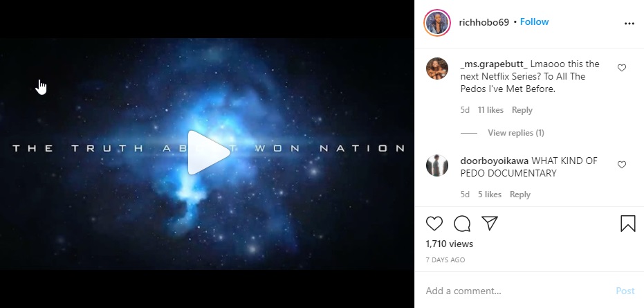The image size is (644, 308).
Task: Reply to _ms.grapebutt_'s comment
Action: [x=522, y=110]
